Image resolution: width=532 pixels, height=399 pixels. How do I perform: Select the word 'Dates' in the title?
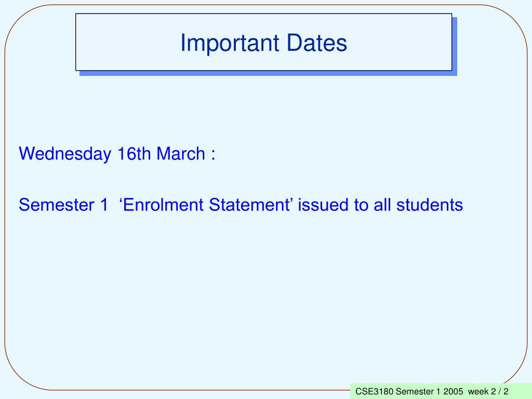point(317,43)
